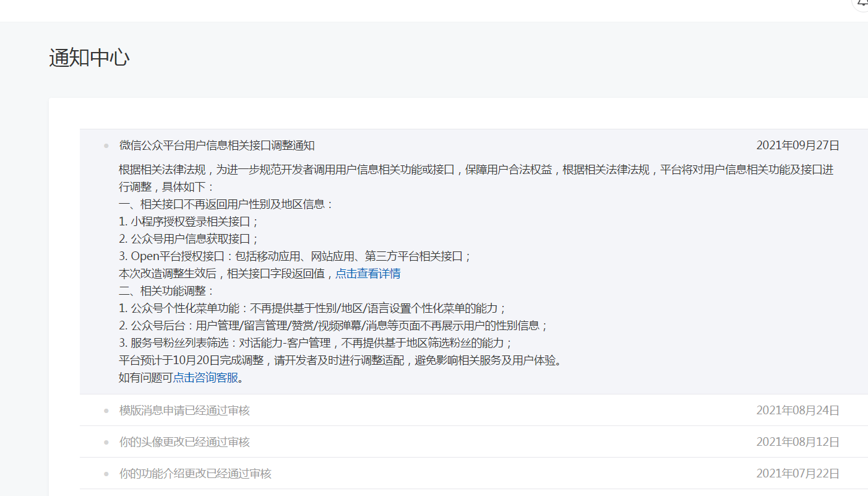
Task: Select the date 2021年07月22日
Action: tap(798, 474)
